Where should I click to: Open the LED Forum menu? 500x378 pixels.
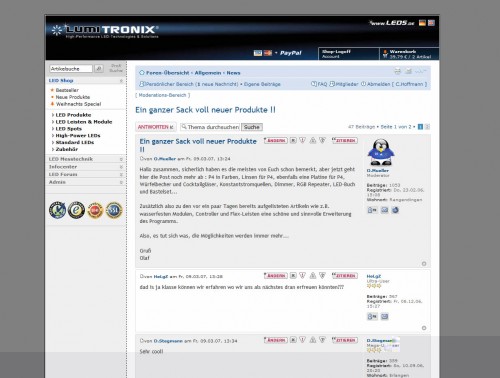(63, 174)
